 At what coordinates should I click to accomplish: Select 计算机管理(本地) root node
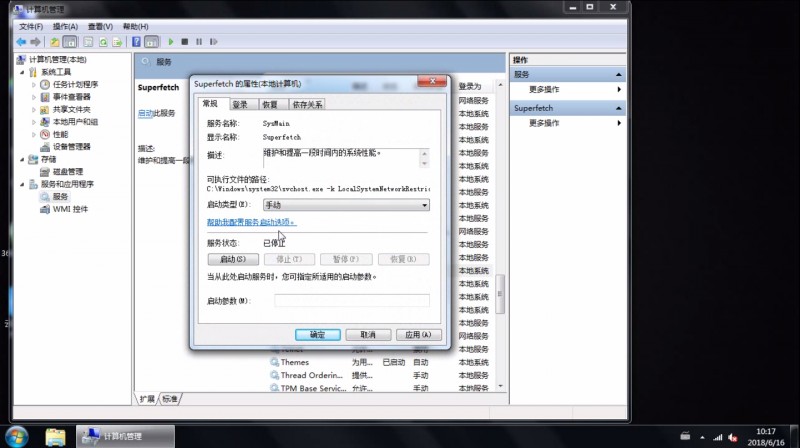(58, 60)
